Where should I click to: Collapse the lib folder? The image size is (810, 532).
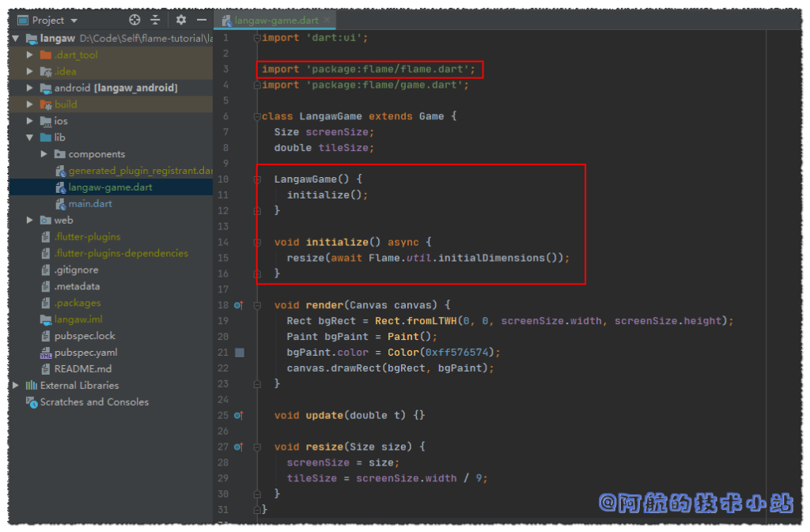tap(30, 138)
